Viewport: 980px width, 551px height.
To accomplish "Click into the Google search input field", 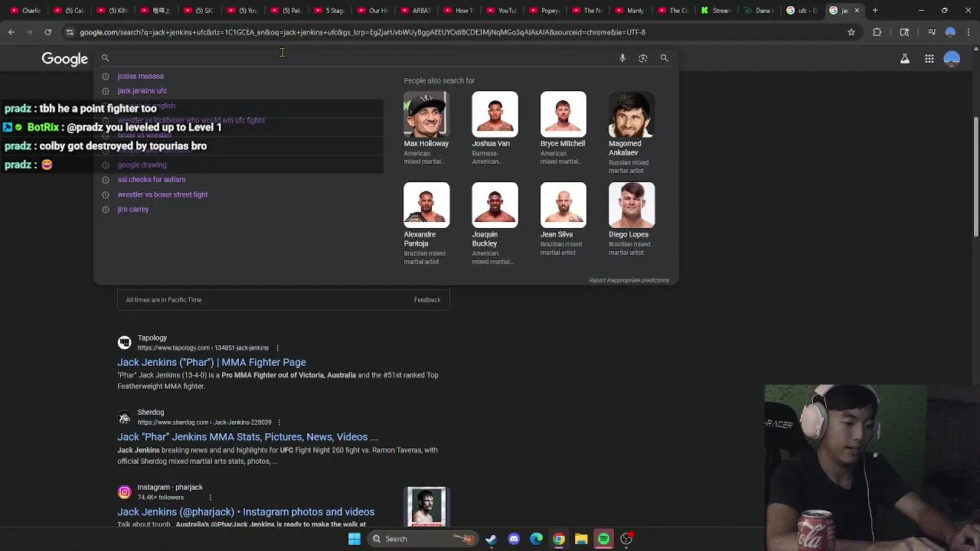I will point(364,58).
